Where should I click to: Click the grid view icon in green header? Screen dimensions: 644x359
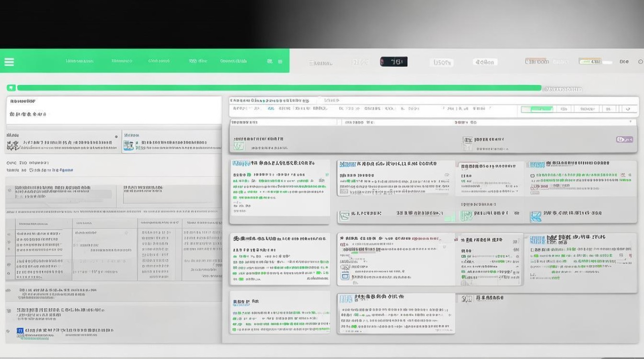tap(270, 61)
